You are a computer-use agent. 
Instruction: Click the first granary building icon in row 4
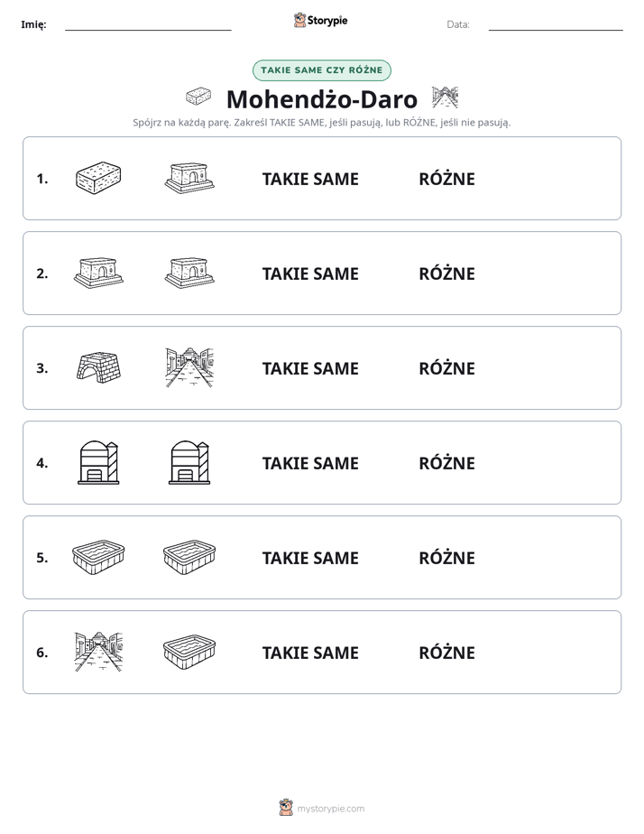(98, 462)
